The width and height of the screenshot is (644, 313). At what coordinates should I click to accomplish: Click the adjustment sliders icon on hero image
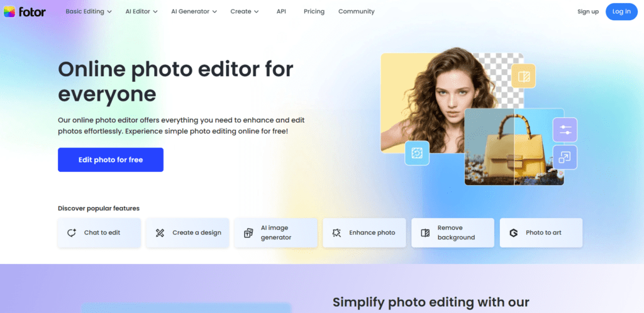(565, 130)
